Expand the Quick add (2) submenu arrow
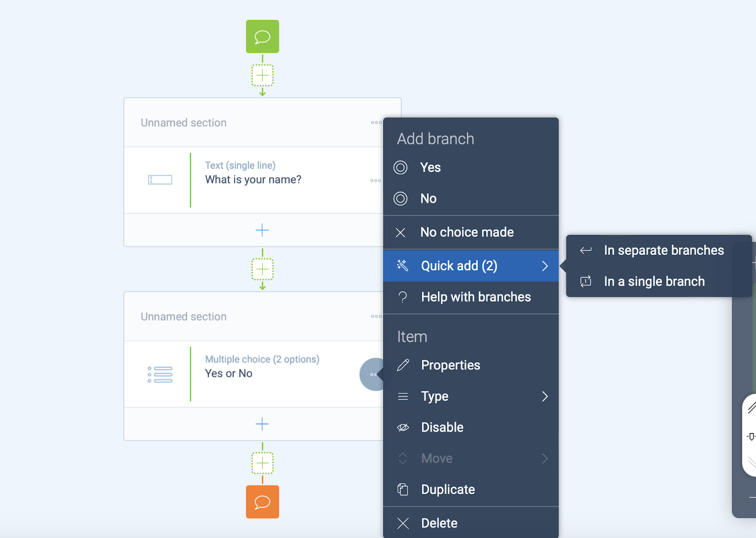 click(545, 265)
